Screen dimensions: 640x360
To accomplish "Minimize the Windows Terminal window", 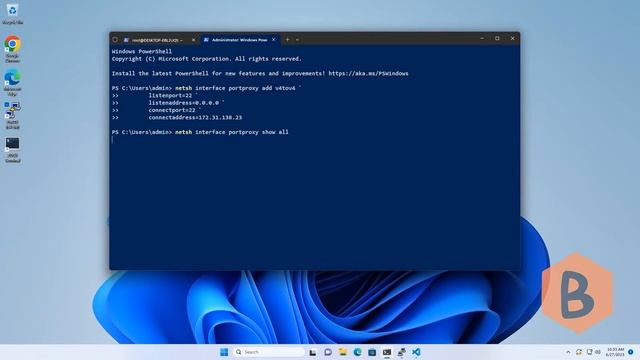I will coord(482,38).
